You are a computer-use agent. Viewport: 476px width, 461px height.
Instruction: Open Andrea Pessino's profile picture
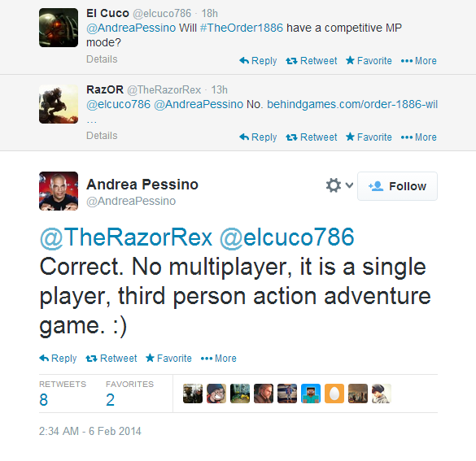coord(59,191)
